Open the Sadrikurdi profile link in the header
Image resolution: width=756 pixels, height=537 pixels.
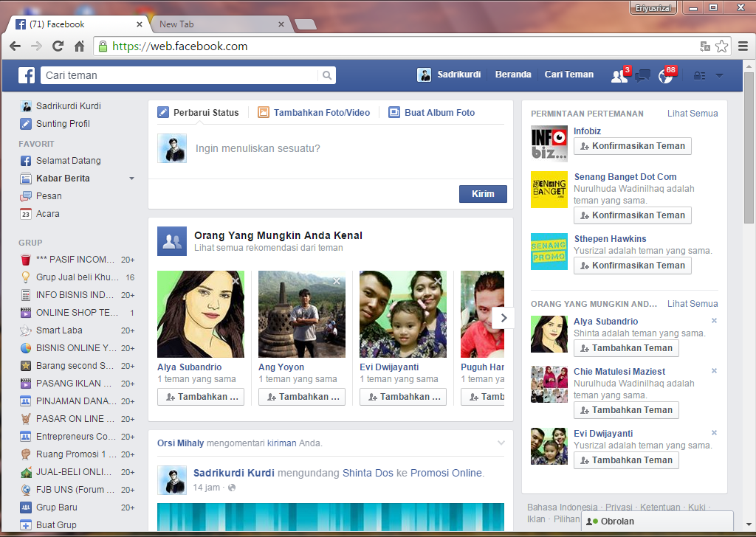pyautogui.click(x=449, y=75)
